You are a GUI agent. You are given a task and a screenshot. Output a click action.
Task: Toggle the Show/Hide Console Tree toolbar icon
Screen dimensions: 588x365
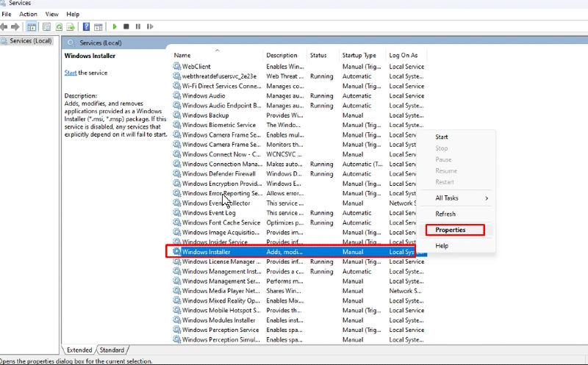pyautogui.click(x=32, y=26)
